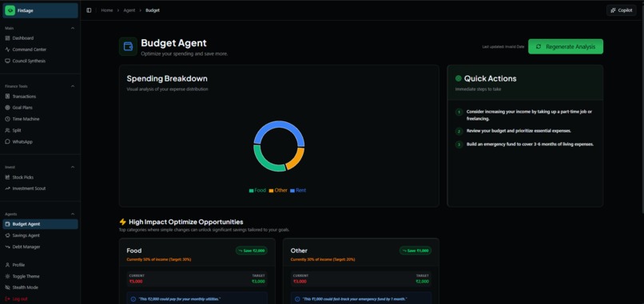644x304 pixels.
Task: Click the Other legend orange swatch
Action: click(x=271, y=191)
